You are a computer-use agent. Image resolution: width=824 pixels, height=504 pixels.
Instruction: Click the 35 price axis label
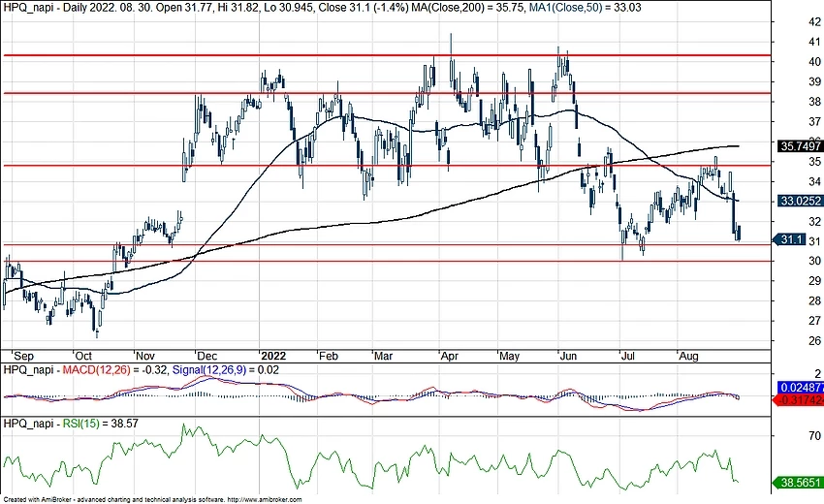(814, 161)
